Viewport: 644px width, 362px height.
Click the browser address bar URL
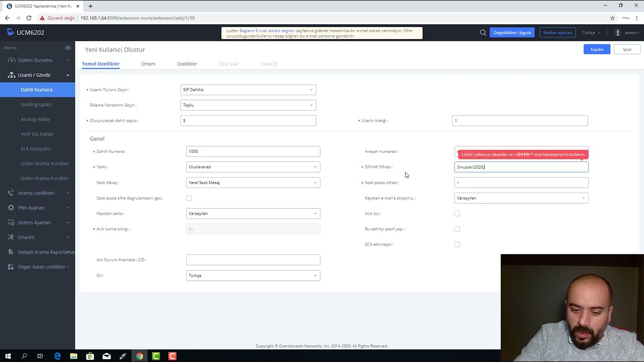click(137, 18)
